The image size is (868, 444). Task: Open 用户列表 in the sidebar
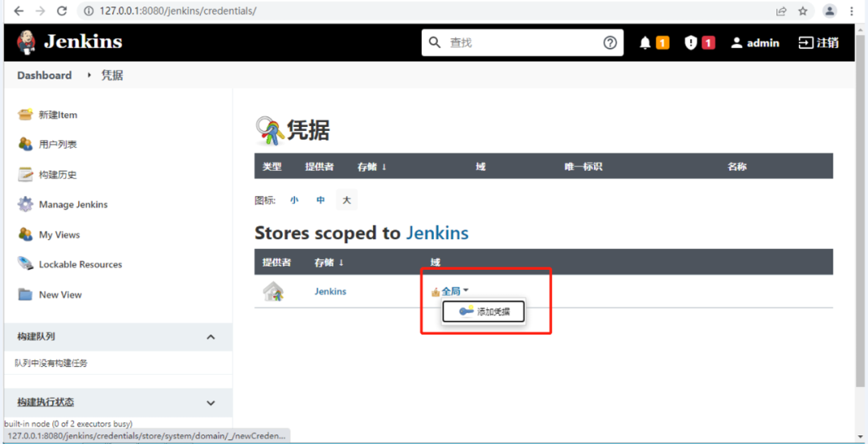(58, 145)
